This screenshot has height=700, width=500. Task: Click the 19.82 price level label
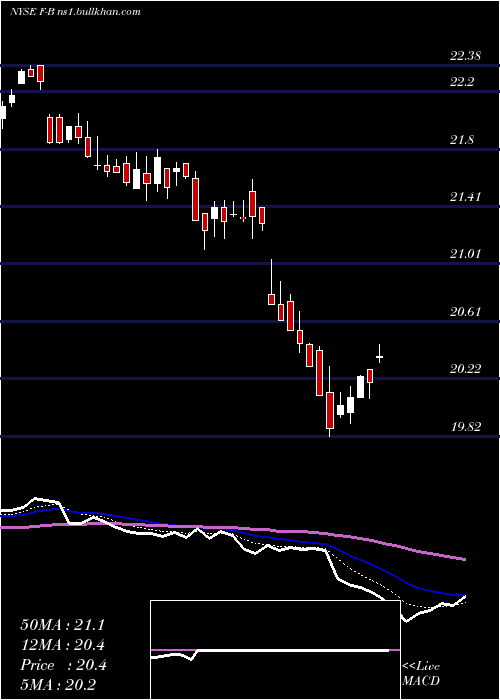point(465,427)
